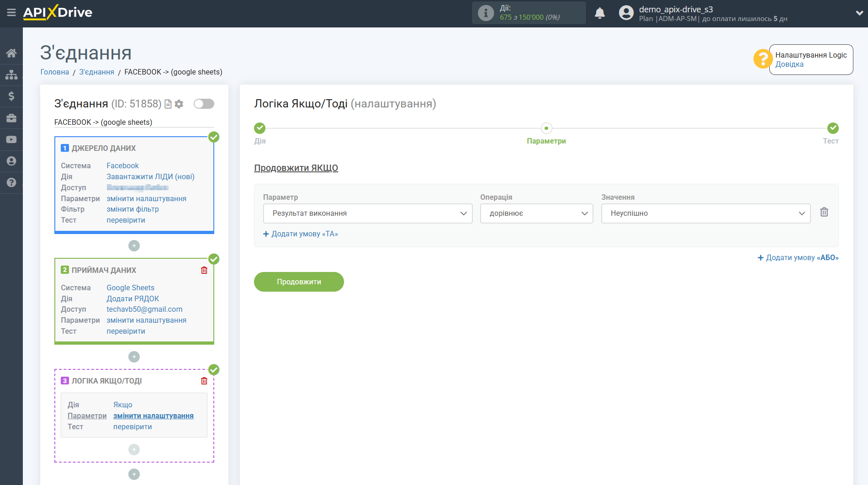The width and height of the screenshot is (868, 485).
Task: Click Додати умову «АБО»
Action: pos(798,258)
